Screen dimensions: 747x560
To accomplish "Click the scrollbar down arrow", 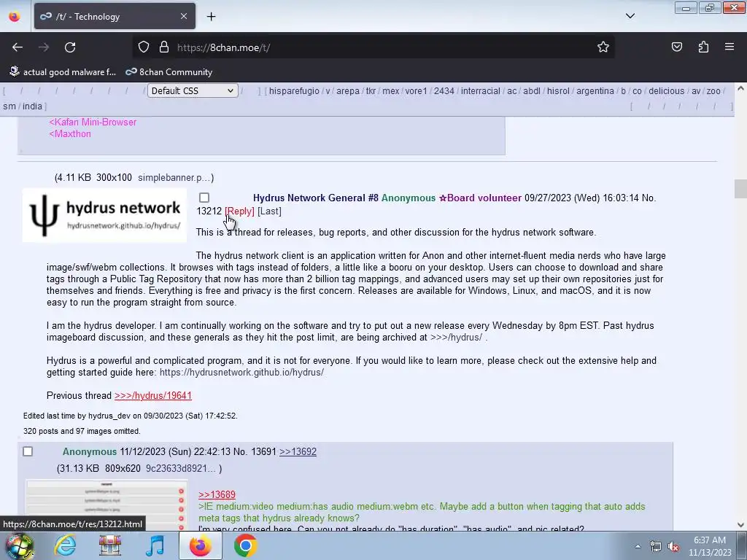I will (x=740, y=525).
